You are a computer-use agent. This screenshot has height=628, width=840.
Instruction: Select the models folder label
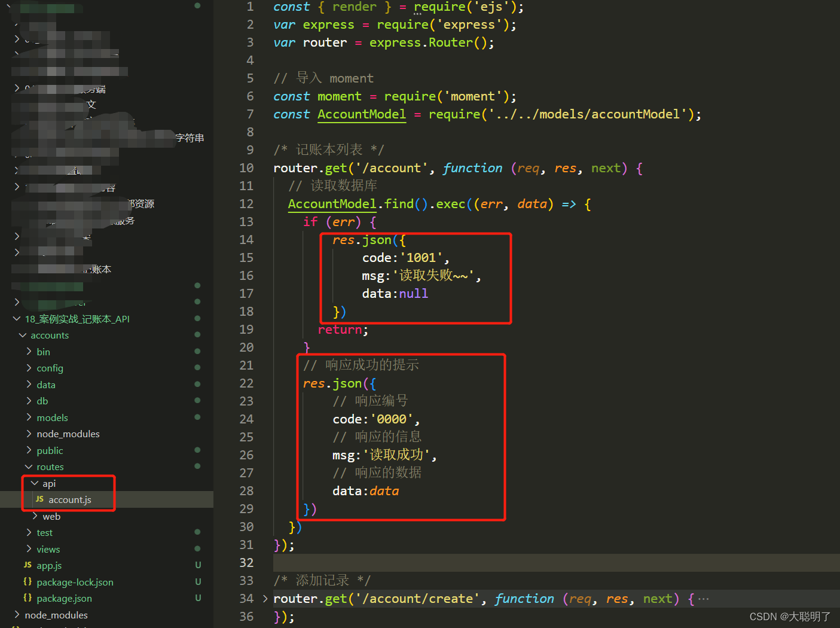coord(52,417)
